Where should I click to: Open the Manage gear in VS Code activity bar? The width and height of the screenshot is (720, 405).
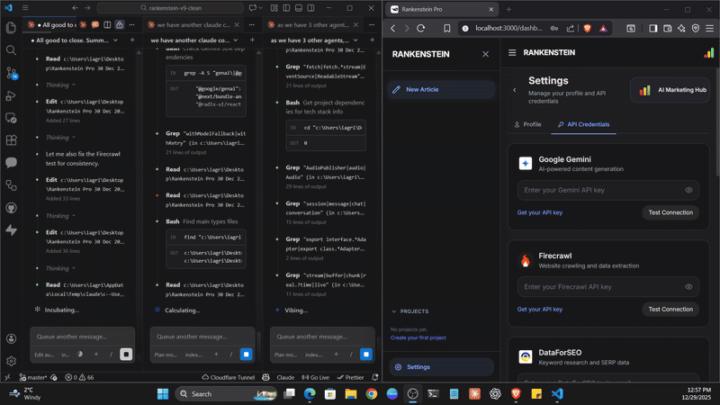click(x=11, y=361)
